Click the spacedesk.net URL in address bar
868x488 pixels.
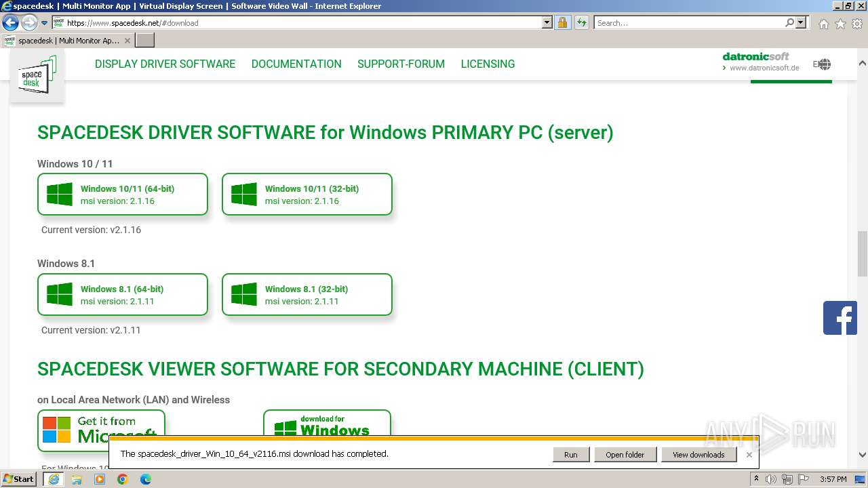pos(132,23)
